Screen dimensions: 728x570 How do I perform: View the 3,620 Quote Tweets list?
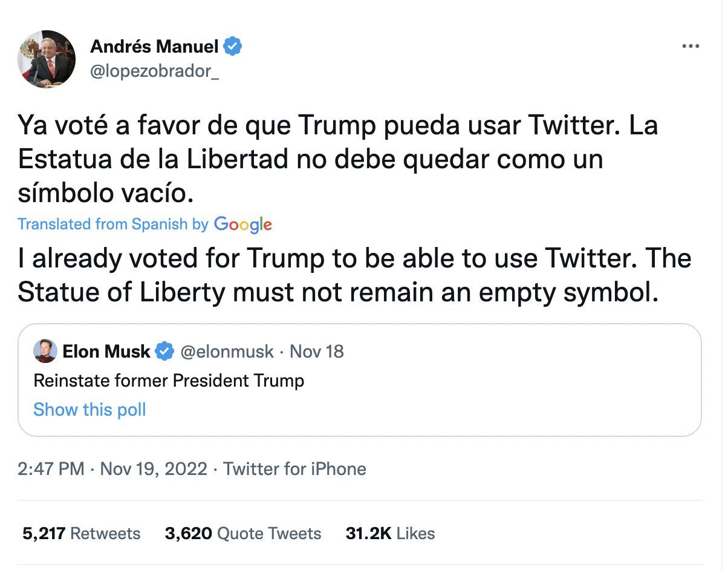(243, 533)
